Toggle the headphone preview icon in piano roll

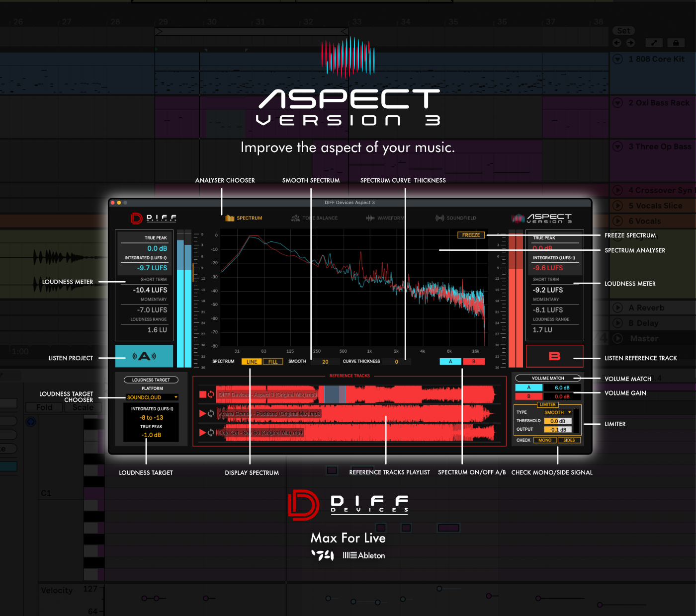click(x=31, y=422)
